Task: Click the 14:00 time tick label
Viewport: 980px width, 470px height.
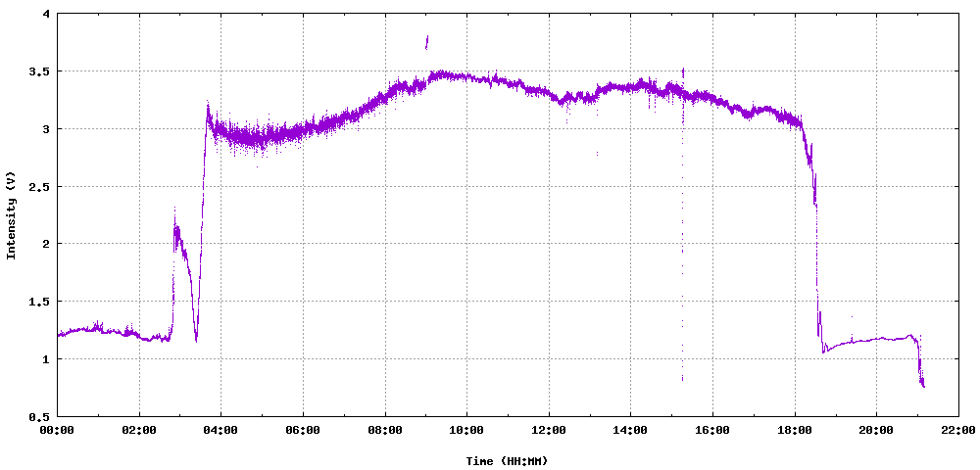Action: click(630, 430)
